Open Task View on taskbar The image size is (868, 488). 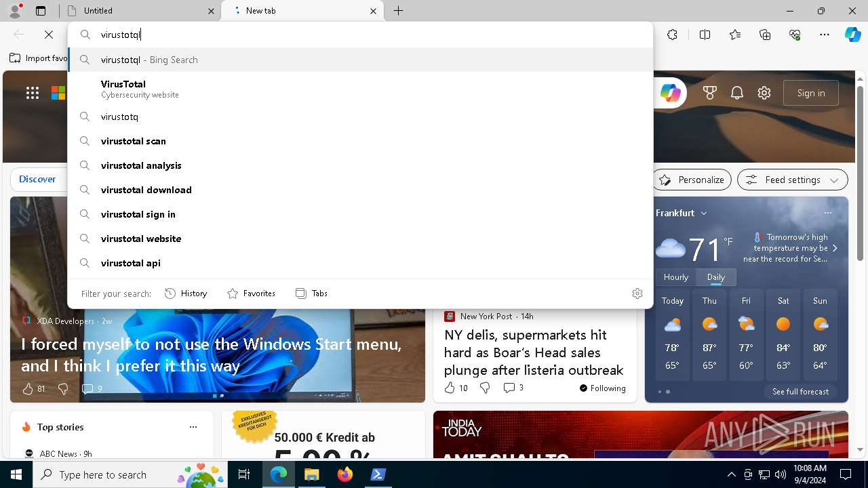(x=245, y=474)
